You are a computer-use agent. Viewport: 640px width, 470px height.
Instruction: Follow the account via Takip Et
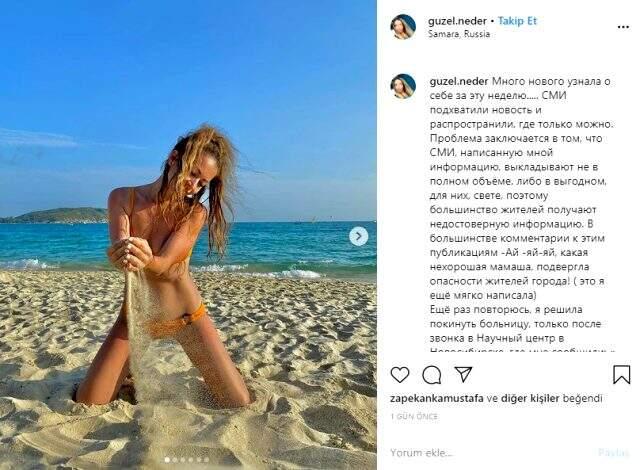point(517,21)
